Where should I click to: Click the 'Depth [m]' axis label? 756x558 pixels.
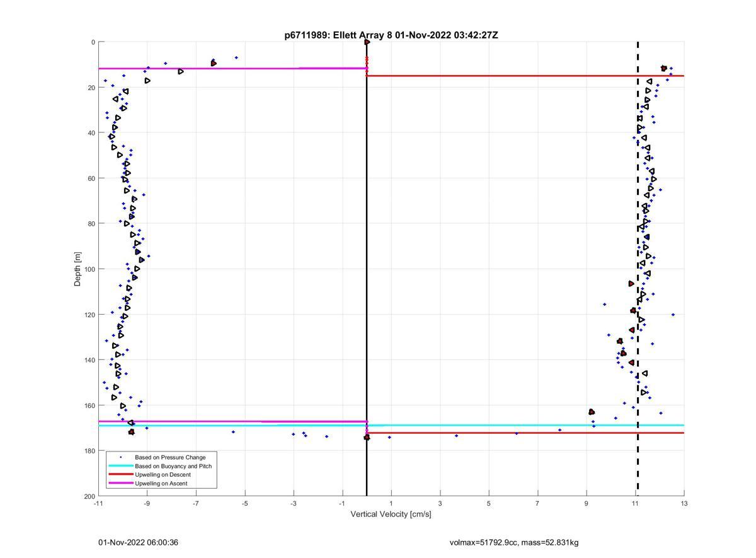[x=78, y=269]
